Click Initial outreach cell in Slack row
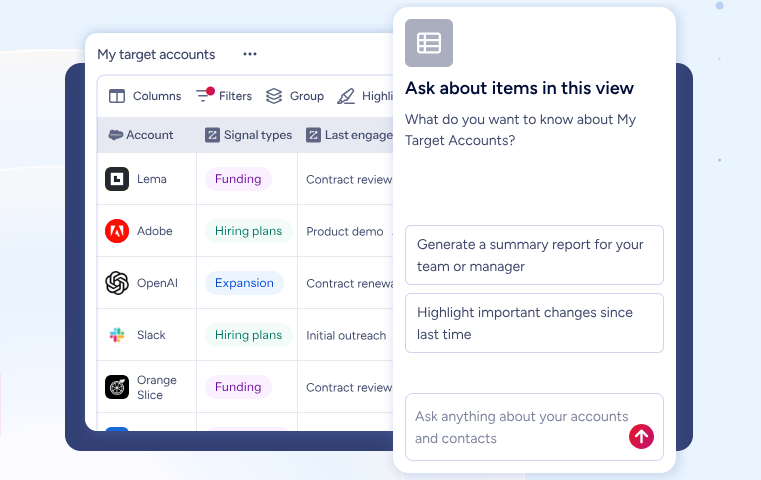The width and height of the screenshot is (761, 480). click(346, 335)
